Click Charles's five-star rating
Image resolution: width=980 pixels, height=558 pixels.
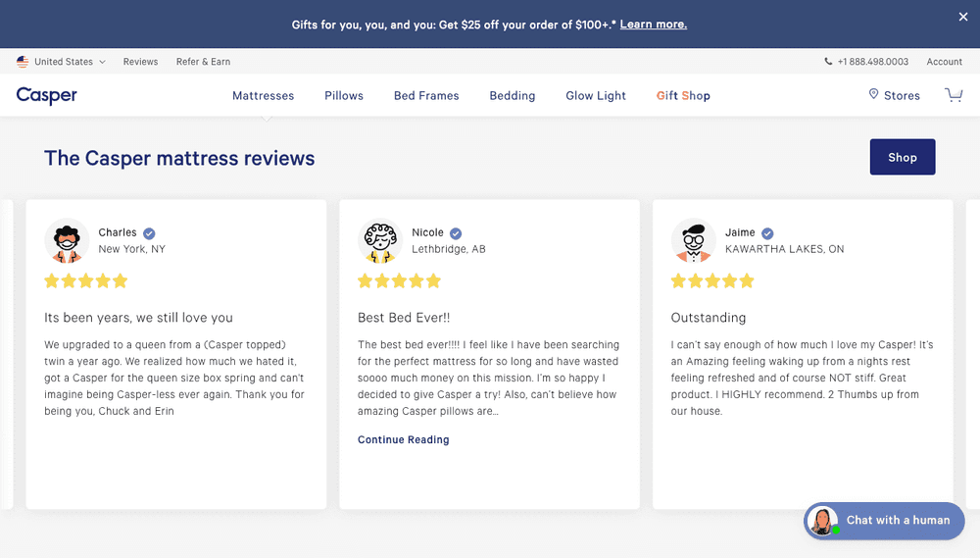(85, 280)
